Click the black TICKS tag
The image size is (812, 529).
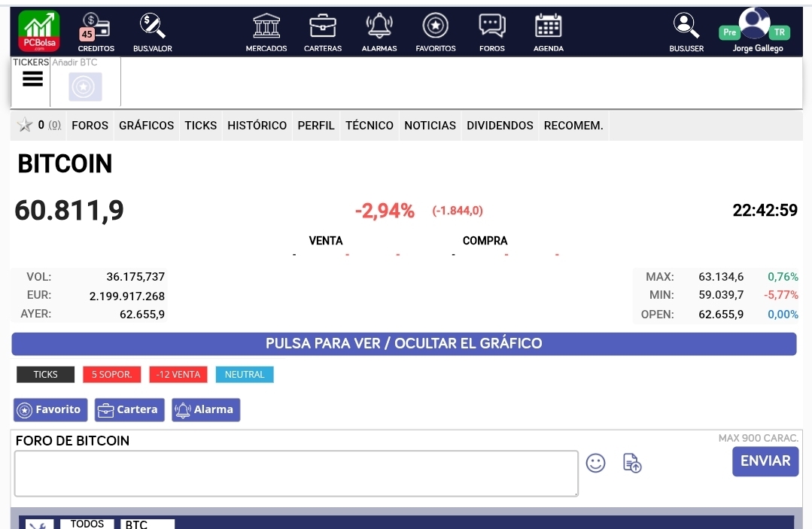click(46, 374)
